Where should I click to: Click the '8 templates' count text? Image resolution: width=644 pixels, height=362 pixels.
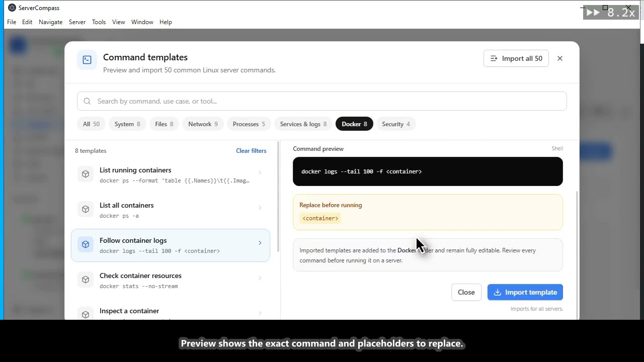coord(91,151)
